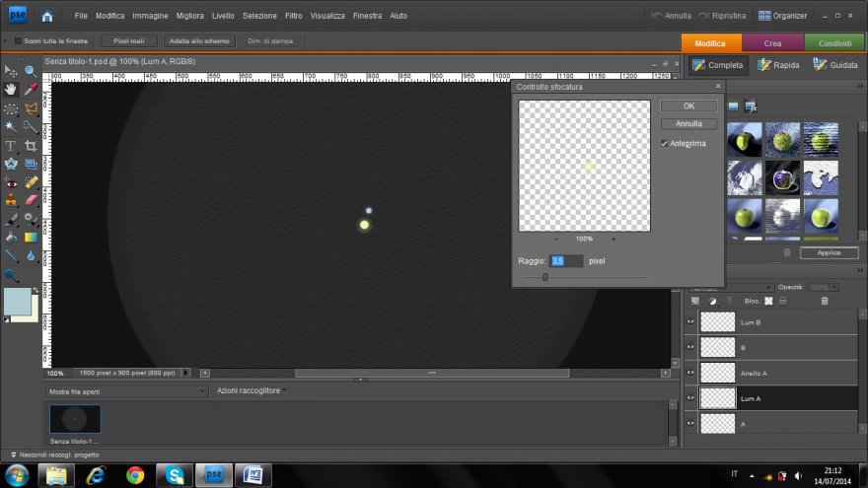868x488 pixels.
Task: Select the Red Eye Removal tool
Action: pyautogui.click(x=12, y=182)
